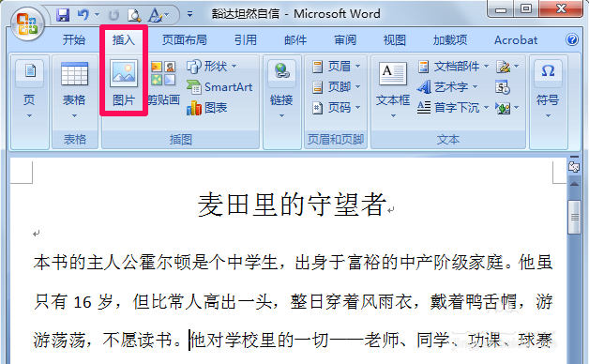Image resolution: width=589 pixels, height=364 pixels.
Task: Click the vertical scrollbar up arrow
Action: pos(574,184)
